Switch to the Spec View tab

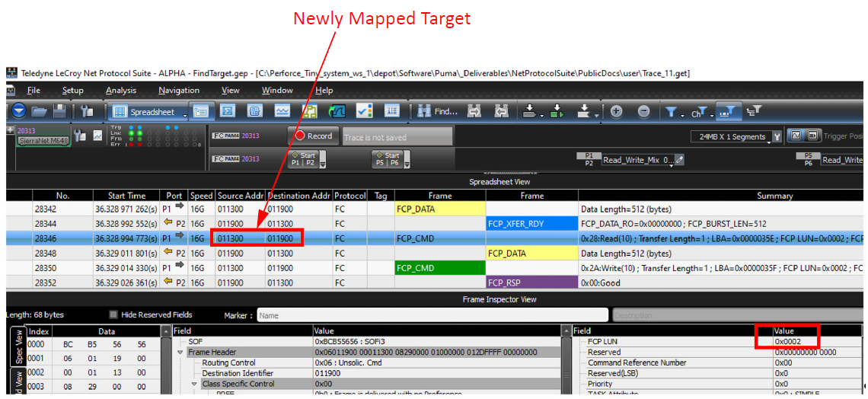pos(18,347)
